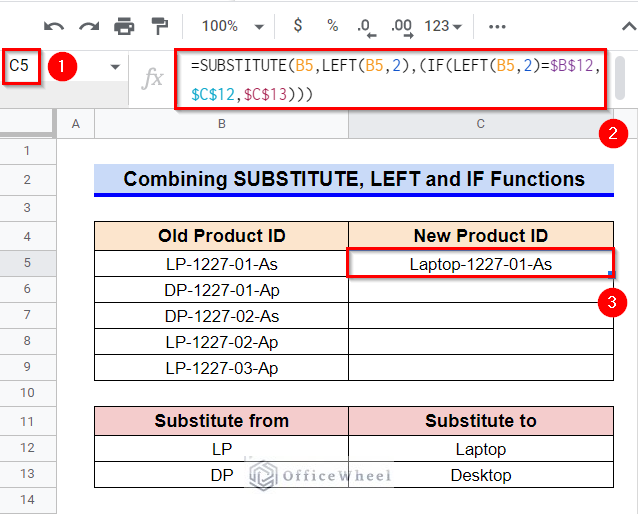Click the "Substitute to" header cell
Viewport: 638px width, 514px height.
481,421
